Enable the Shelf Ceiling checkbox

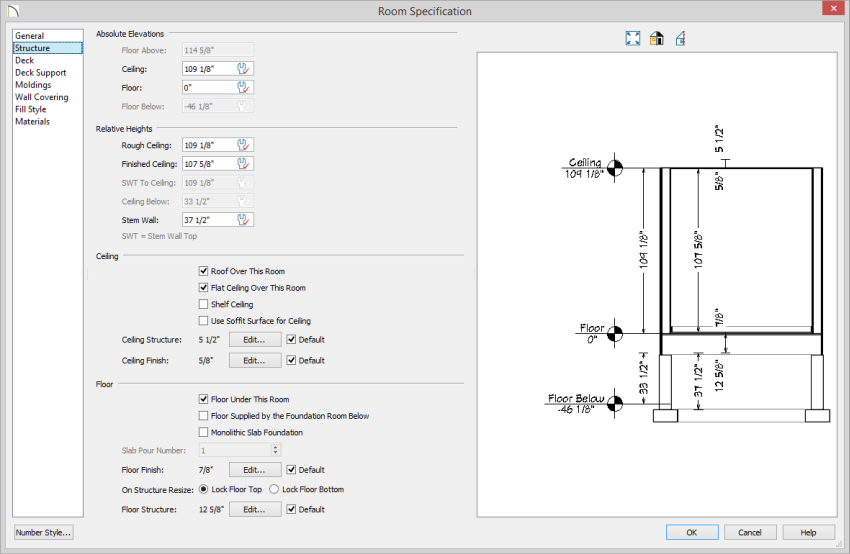203,304
